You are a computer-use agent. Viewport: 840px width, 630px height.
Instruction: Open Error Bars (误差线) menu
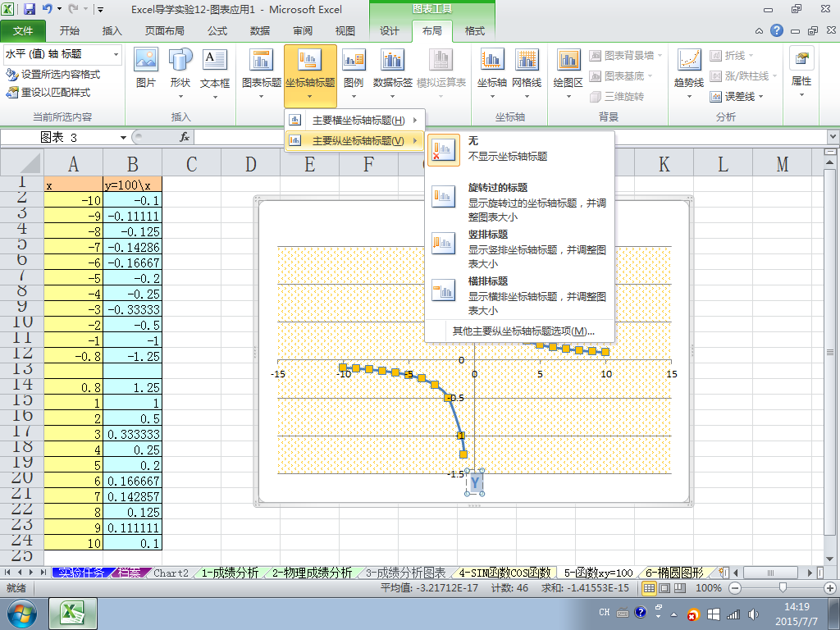[x=736, y=97]
